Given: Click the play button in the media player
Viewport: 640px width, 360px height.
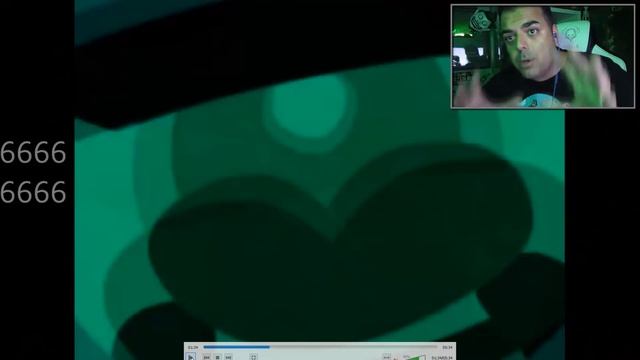Looking at the screenshot, I should pyautogui.click(x=191, y=357).
